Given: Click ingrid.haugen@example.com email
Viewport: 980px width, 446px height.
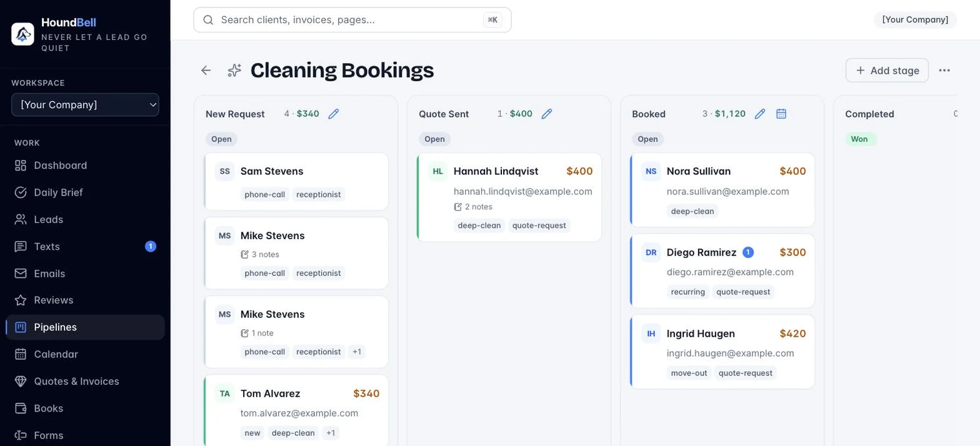Looking at the screenshot, I should point(731,353).
